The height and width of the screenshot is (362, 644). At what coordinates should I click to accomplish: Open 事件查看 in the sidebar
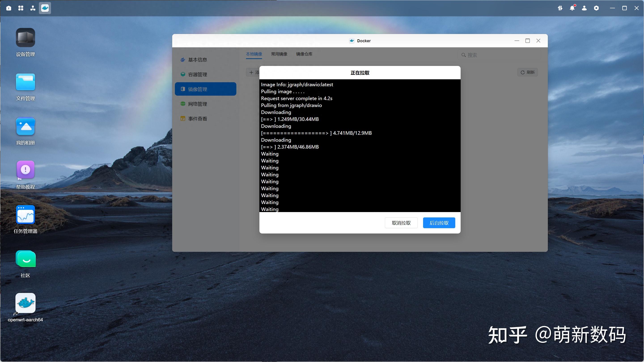(x=197, y=118)
